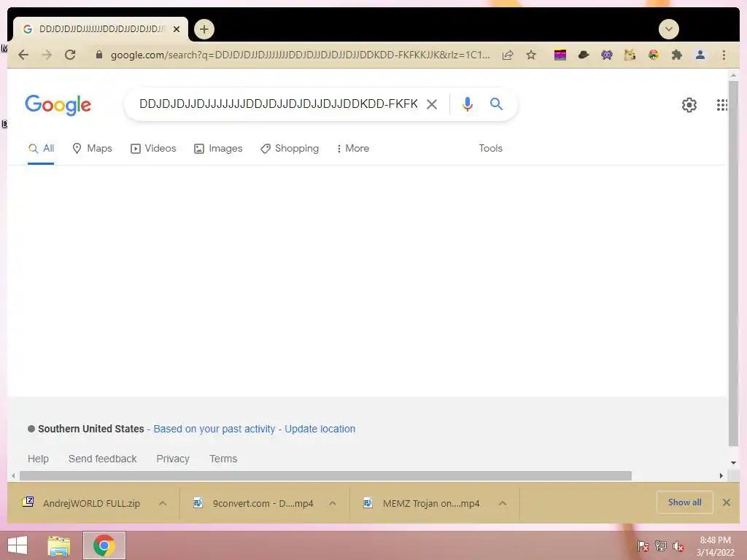Screen dimensions: 747x560
Task: Open the doge dog extension icon
Action: (x=630, y=55)
